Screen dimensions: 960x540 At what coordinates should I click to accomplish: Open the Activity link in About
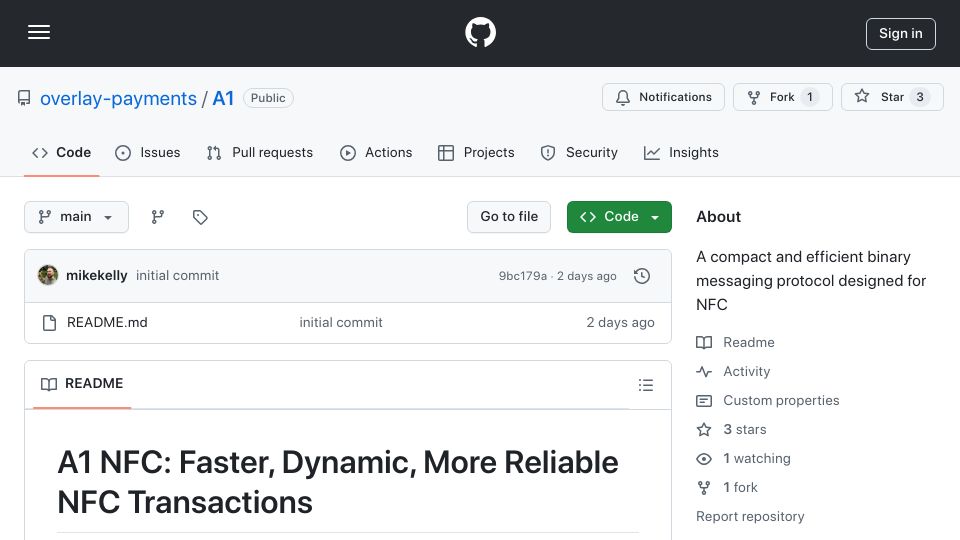click(746, 372)
